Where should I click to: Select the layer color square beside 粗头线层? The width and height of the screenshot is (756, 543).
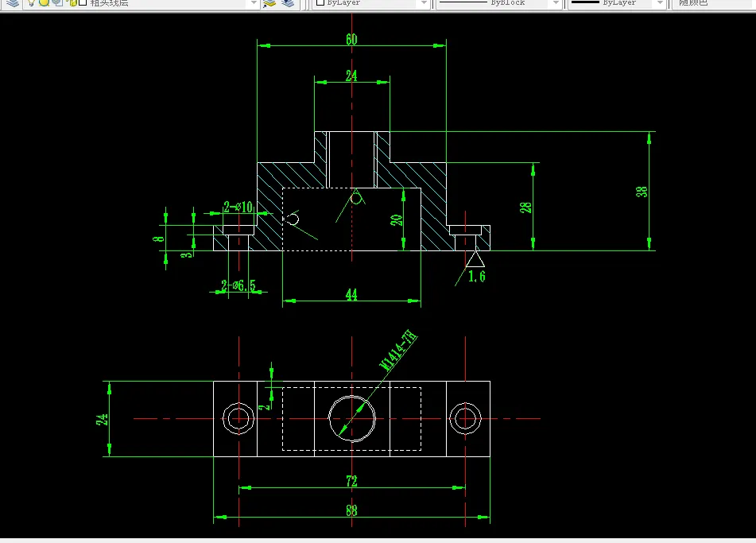pos(83,3)
